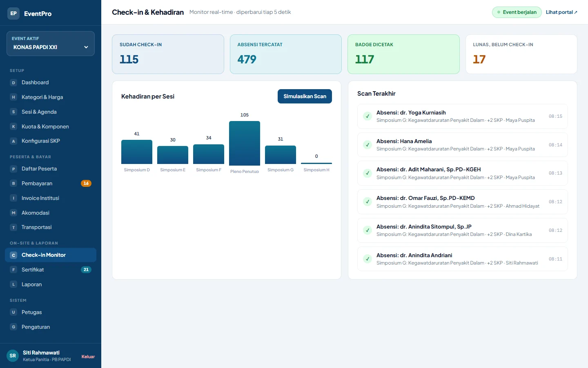This screenshot has height=368, width=588.
Task: Click the SR user avatar
Action: click(13, 356)
